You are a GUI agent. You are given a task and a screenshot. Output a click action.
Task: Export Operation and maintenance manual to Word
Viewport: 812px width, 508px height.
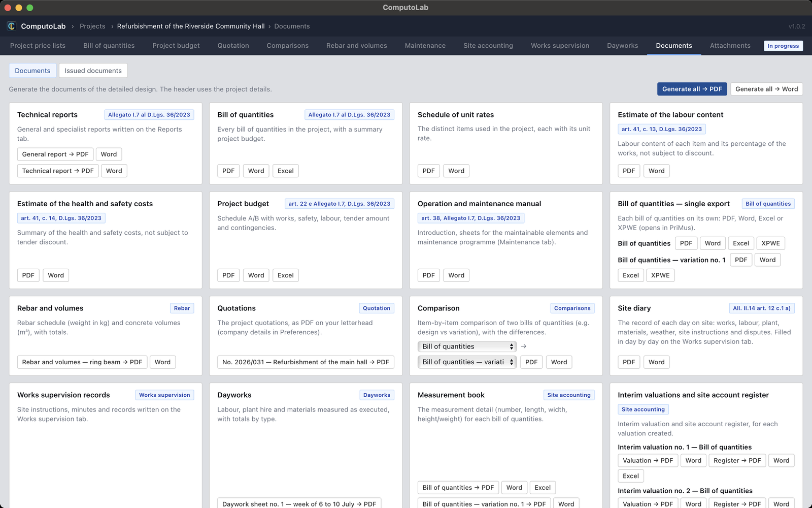[456, 275]
